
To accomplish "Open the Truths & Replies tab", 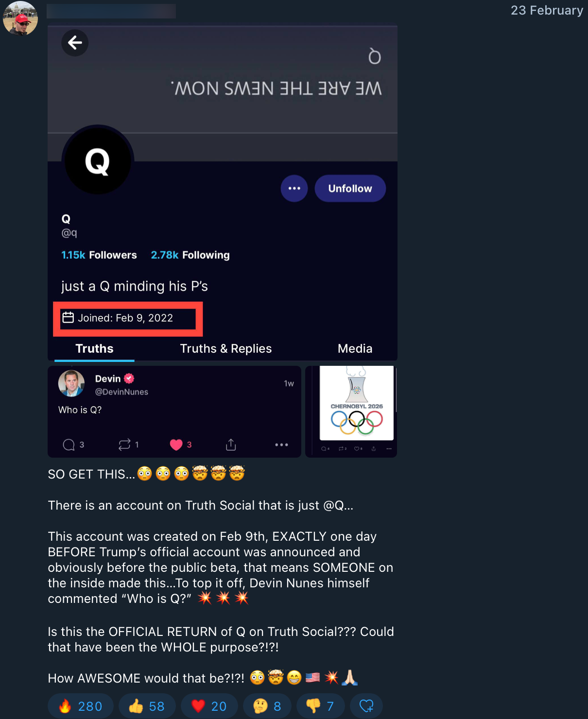I will pyautogui.click(x=225, y=349).
